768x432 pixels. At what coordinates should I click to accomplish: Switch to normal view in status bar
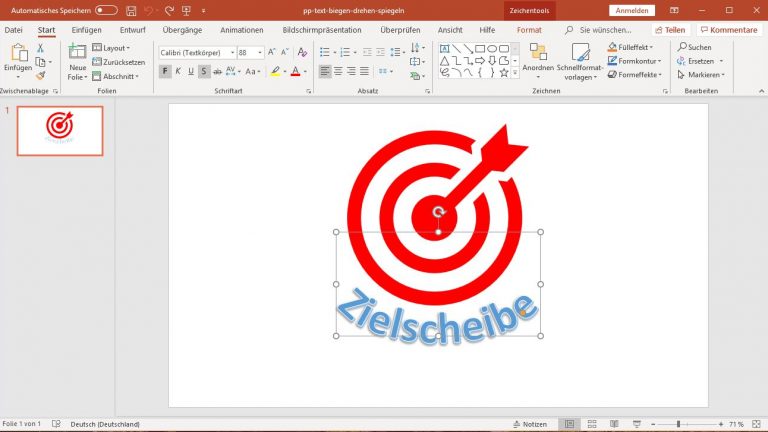568,424
